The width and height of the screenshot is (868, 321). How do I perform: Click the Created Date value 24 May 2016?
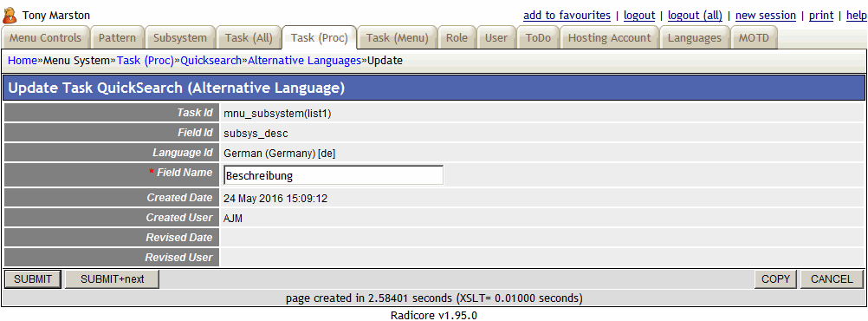[275, 198]
